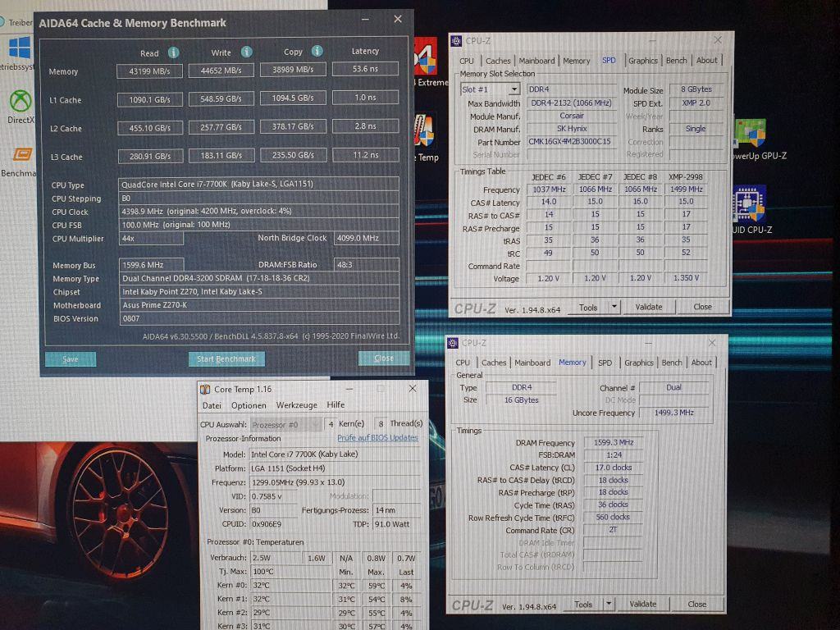The image size is (840, 630).
Task: Click the Kern #0 temperature 32°C
Action: 291,586
